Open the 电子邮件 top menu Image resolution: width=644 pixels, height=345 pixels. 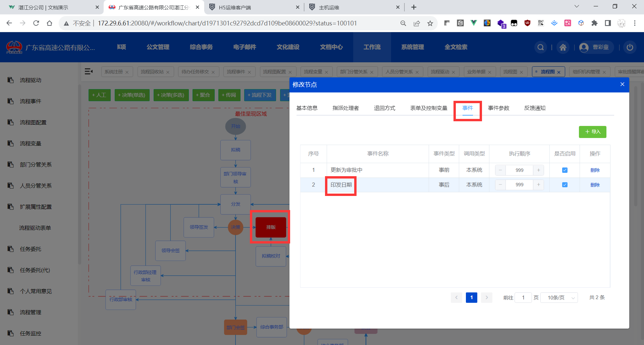tap(245, 47)
